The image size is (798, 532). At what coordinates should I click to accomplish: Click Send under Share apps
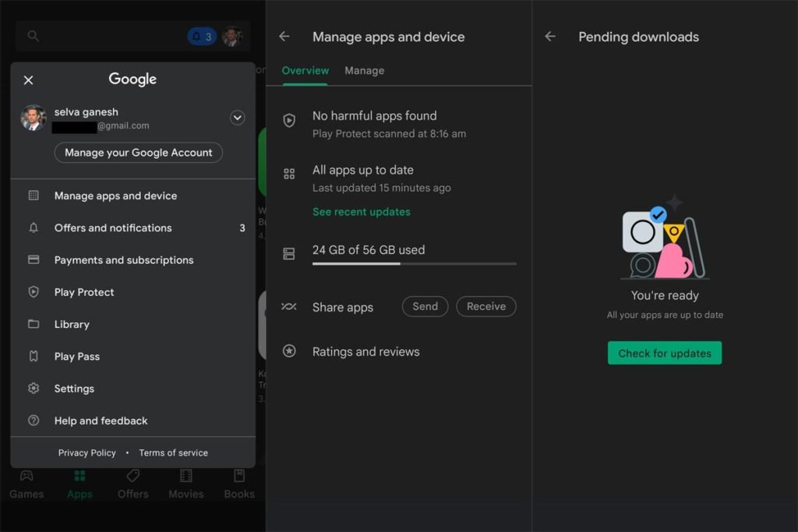click(425, 306)
